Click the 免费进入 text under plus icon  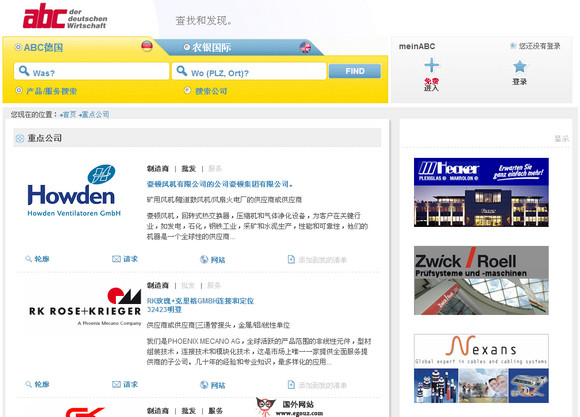[431, 85]
